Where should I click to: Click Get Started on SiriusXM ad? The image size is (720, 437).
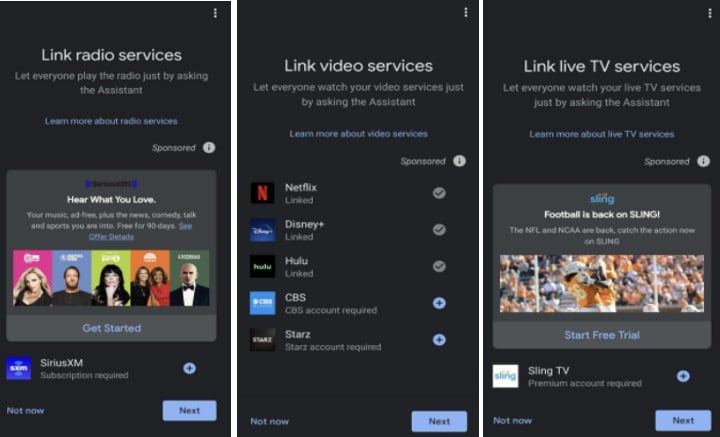(x=112, y=328)
